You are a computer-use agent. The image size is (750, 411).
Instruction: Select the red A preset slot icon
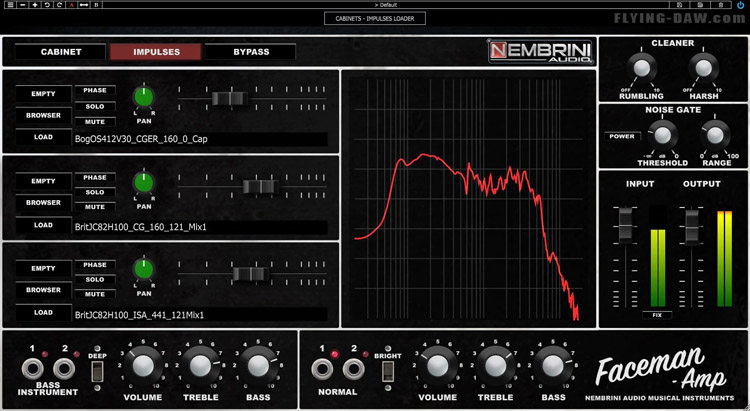pos(71,4)
